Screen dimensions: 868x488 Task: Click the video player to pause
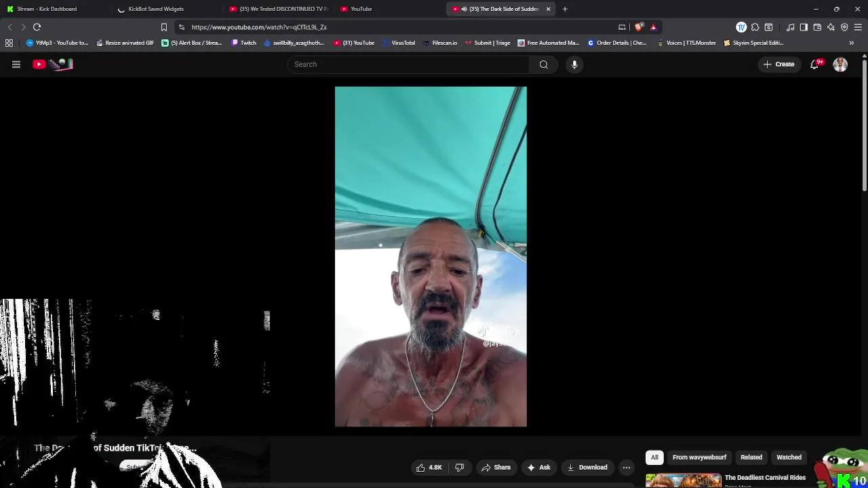click(431, 256)
